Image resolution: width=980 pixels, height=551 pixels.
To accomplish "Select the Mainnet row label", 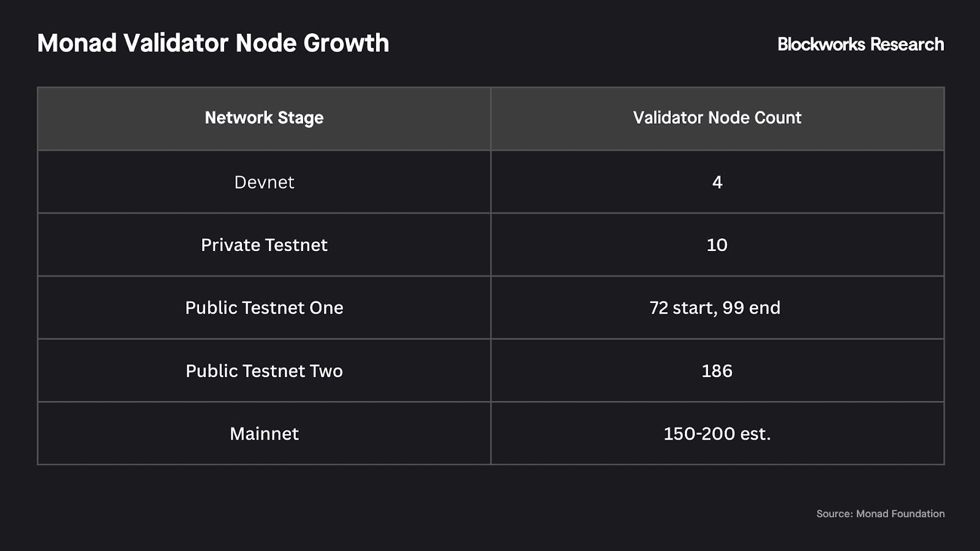I will click(x=264, y=434).
